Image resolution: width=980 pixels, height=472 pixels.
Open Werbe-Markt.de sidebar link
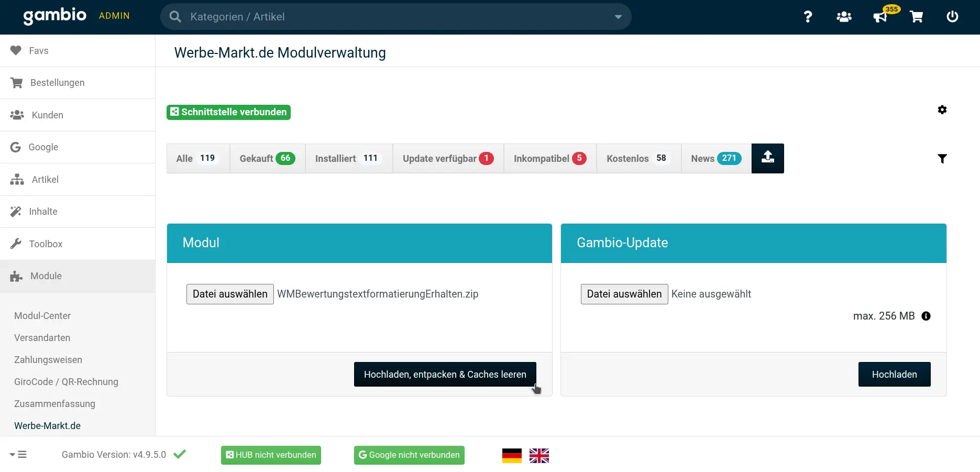[47, 426]
